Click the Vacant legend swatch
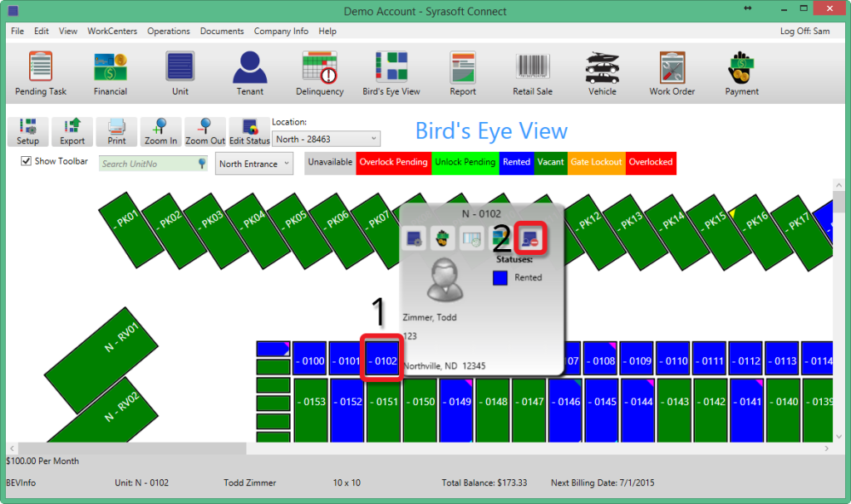 click(550, 162)
